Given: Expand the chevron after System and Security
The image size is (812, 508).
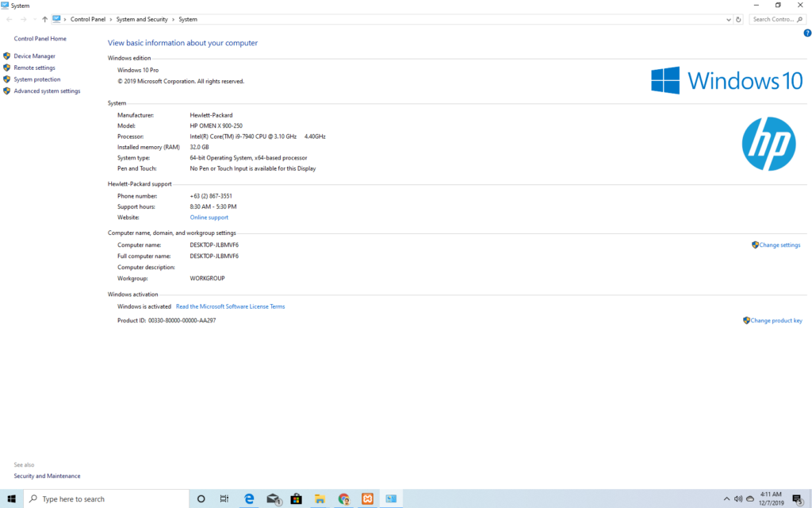Looking at the screenshot, I should (x=173, y=19).
